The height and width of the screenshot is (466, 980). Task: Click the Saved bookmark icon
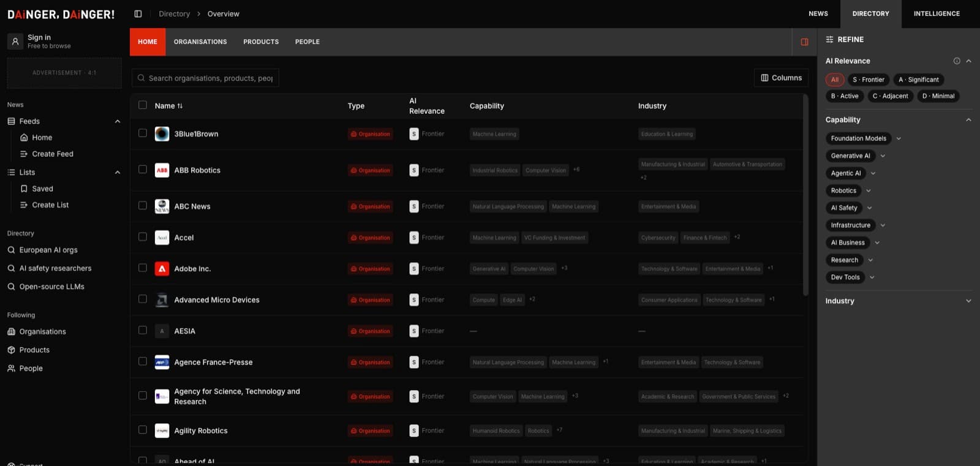[24, 189]
